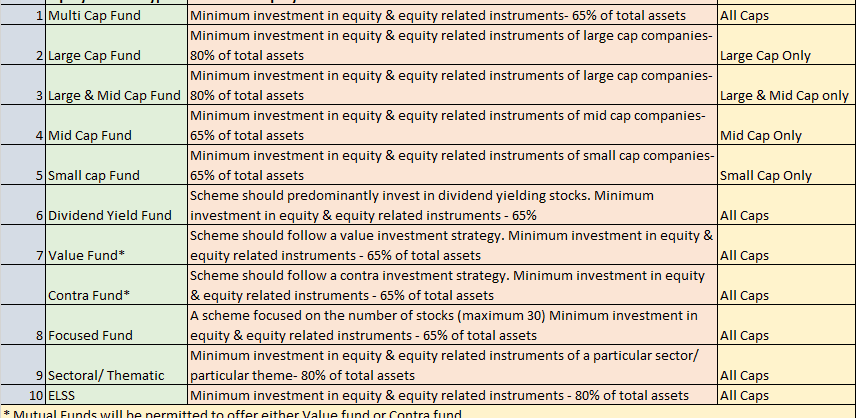The height and width of the screenshot is (418, 856).
Task: Select the Mid Cap Fund cell
Action: click(x=116, y=124)
